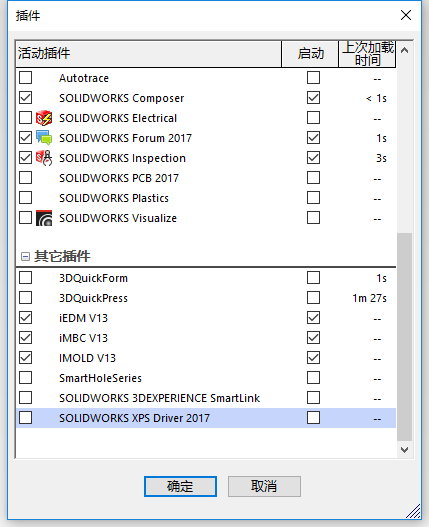This screenshot has height=527, width=429.
Task: Click scrollbar up arrow
Action: coord(404,50)
